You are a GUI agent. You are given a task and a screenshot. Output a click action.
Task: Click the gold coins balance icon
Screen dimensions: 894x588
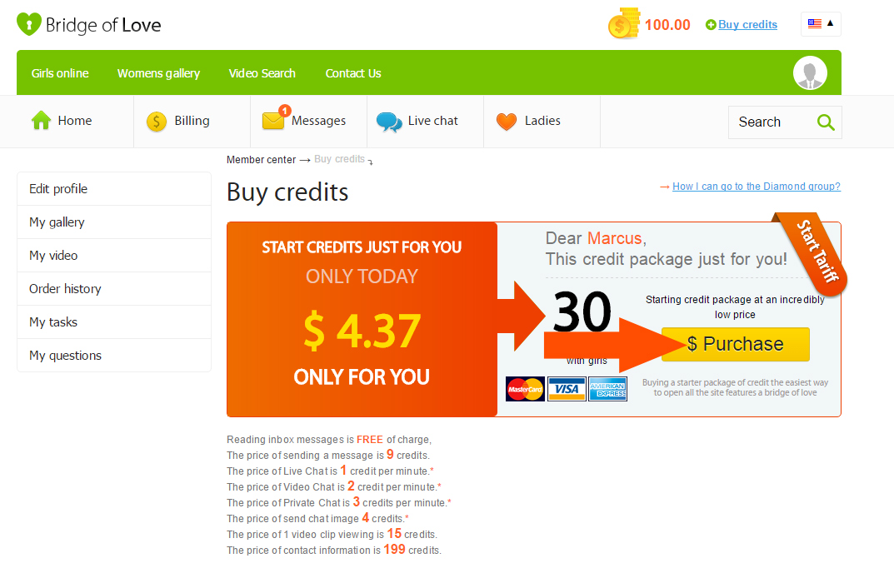[624, 24]
